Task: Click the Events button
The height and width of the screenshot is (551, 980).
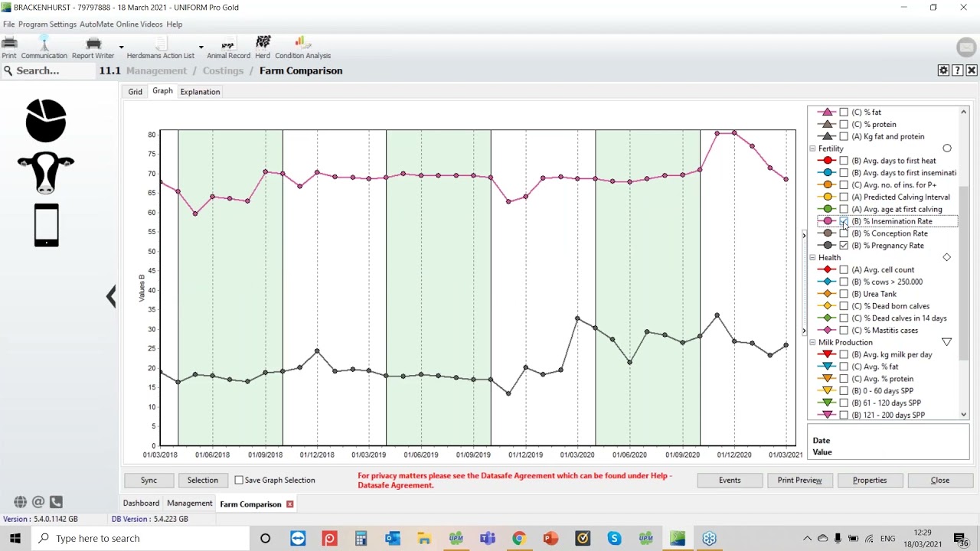Action: coord(730,481)
